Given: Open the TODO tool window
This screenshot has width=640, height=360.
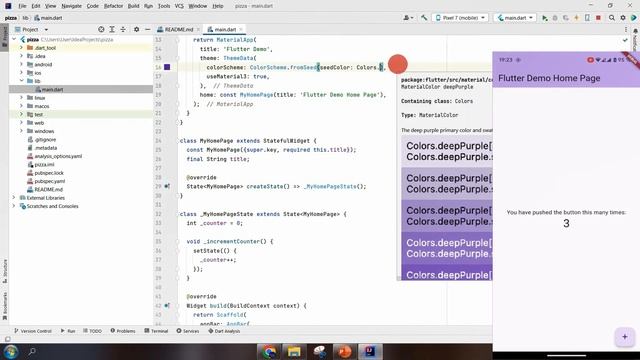Looking at the screenshot, I should tap(92, 331).
